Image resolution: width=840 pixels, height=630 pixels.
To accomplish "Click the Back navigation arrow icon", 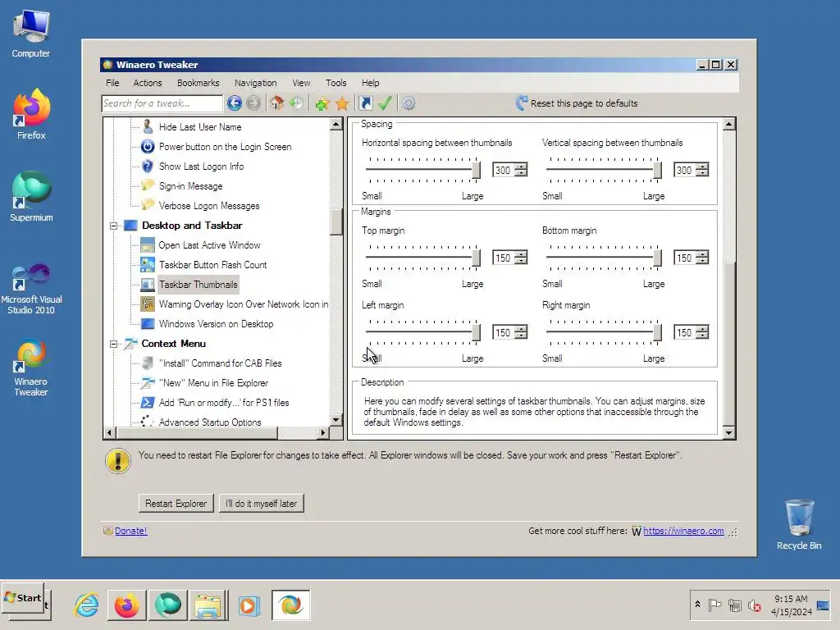I will pos(234,103).
